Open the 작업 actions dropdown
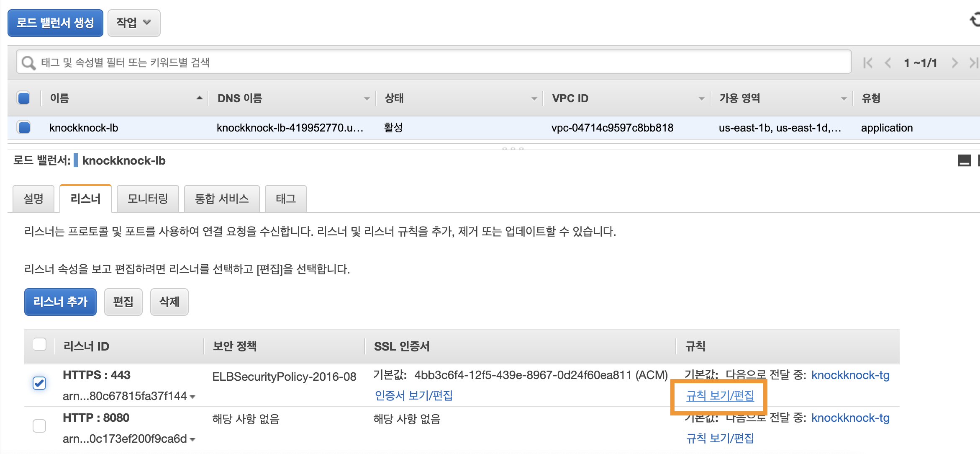Screen dimensions: 980x454 tap(133, 23)
